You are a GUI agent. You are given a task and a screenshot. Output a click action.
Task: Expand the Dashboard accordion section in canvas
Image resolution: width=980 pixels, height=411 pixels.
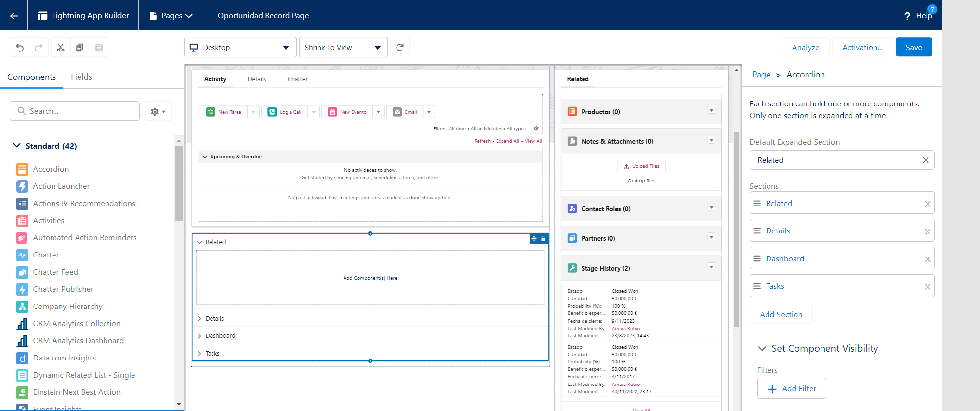(199, 336)
